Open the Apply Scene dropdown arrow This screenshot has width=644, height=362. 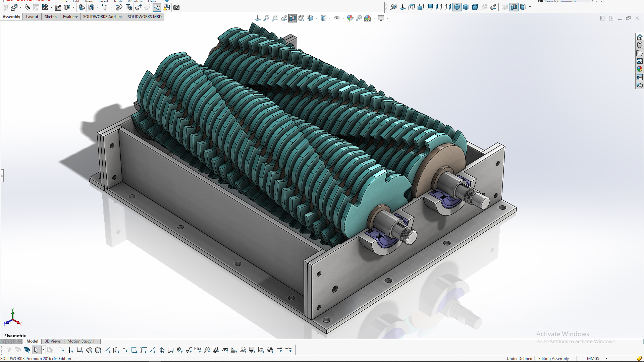374,18
